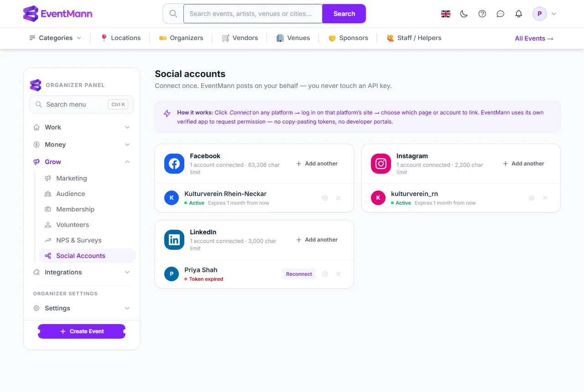584x392 pixels.
Task: Open Staff / Helpers page
Action: point(414,38)
